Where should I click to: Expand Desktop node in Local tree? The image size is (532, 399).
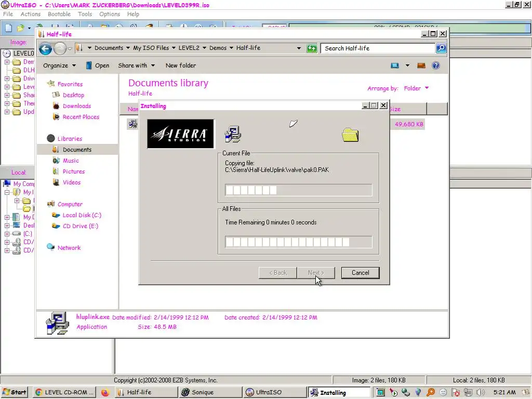point(7,225)
